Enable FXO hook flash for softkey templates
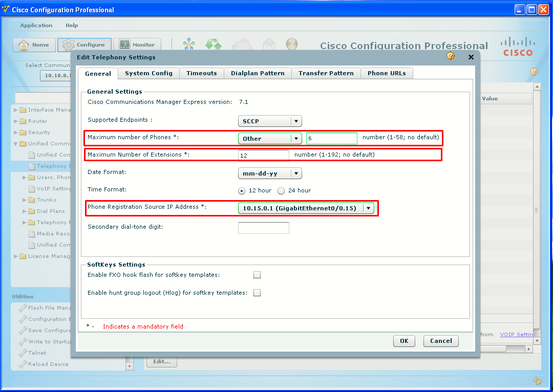The width and height of the screenshot is (553, 392). point(257,275)
